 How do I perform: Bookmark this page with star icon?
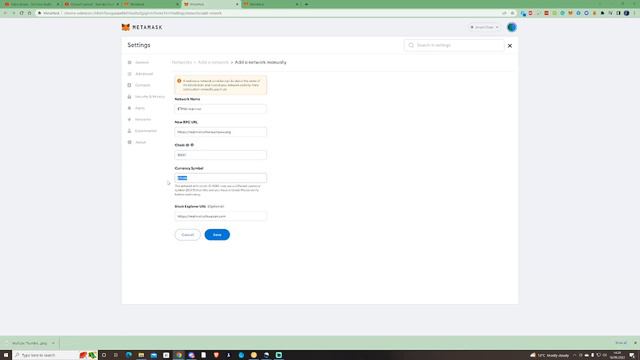(513, 13)
